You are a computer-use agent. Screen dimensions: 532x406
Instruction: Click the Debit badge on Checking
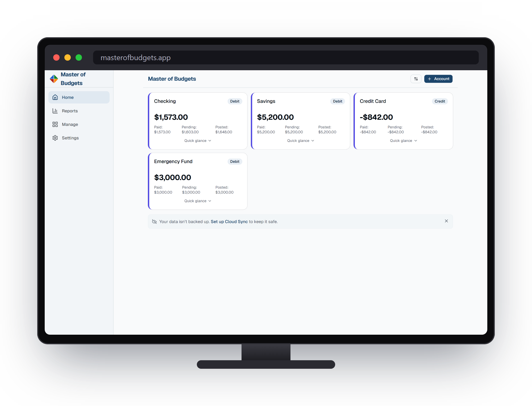235,101
